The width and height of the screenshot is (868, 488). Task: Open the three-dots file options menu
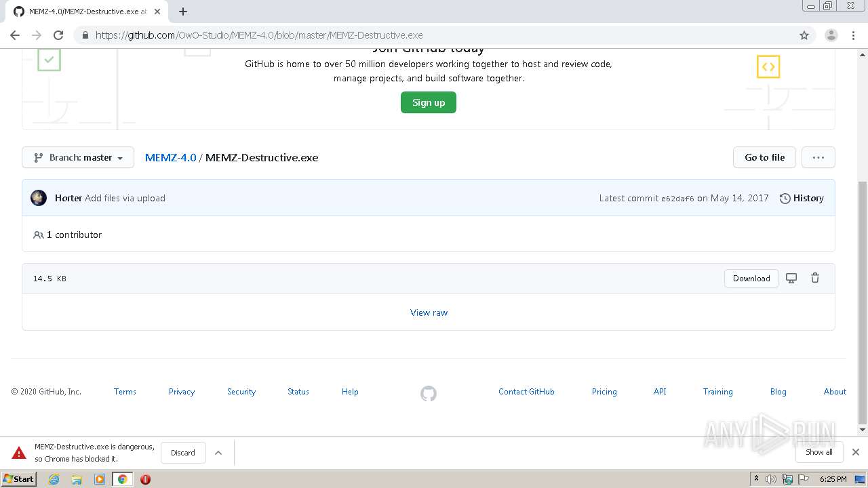pyautogui.click(x=818, y=157)
